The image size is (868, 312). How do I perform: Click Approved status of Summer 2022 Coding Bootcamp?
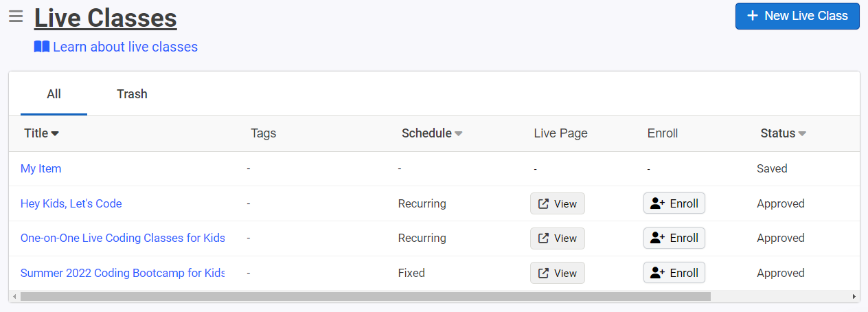pyautogui.click(x=781, y=273)
